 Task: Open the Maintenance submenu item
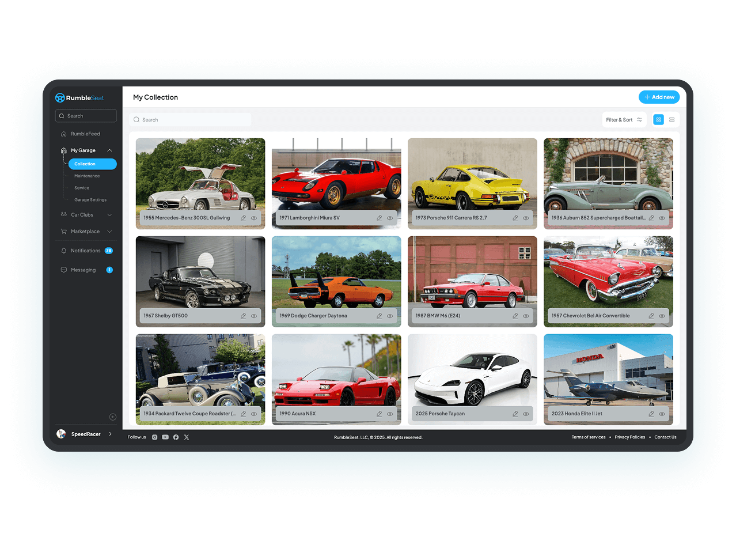coord(87,176)
